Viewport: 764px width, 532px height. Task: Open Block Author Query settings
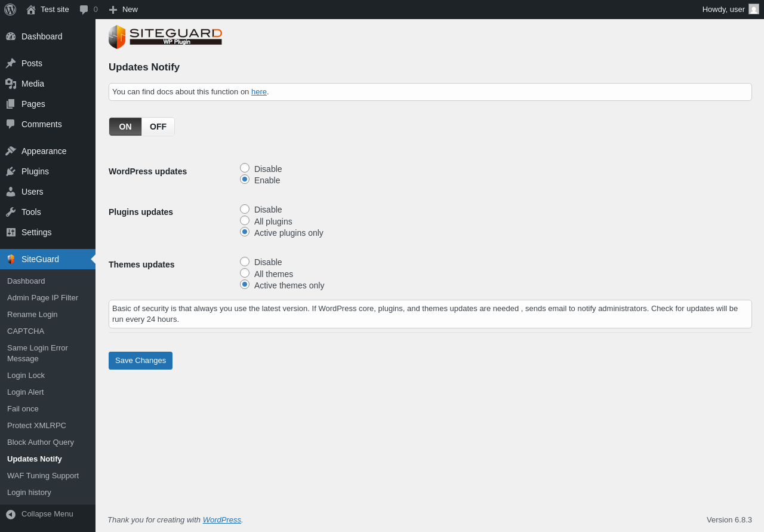(x=48, y=442)
